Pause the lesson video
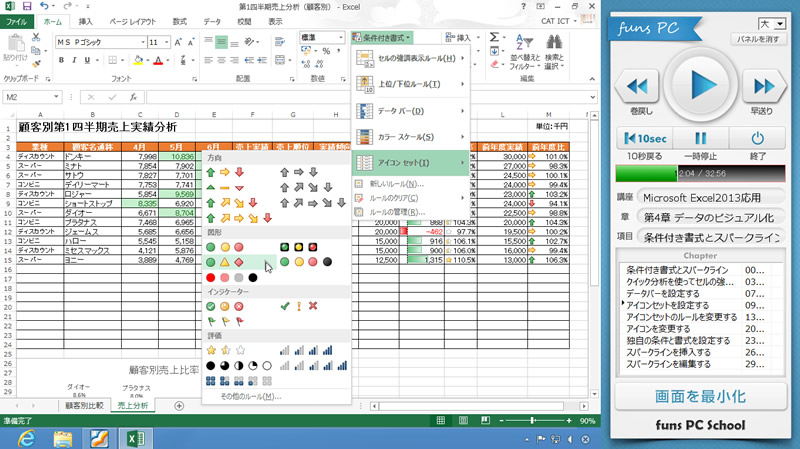The height and width of the screenshot is (449, 800). (x=701, y=138)
